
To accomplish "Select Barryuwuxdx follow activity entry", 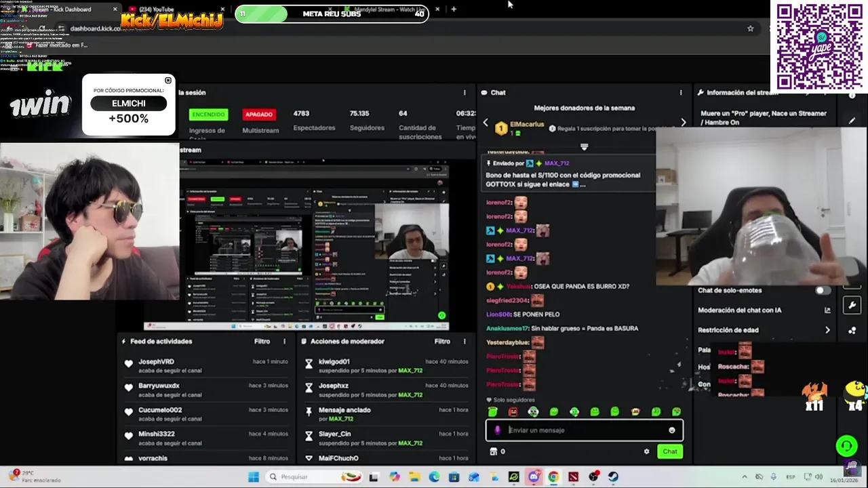I will 206,390.
